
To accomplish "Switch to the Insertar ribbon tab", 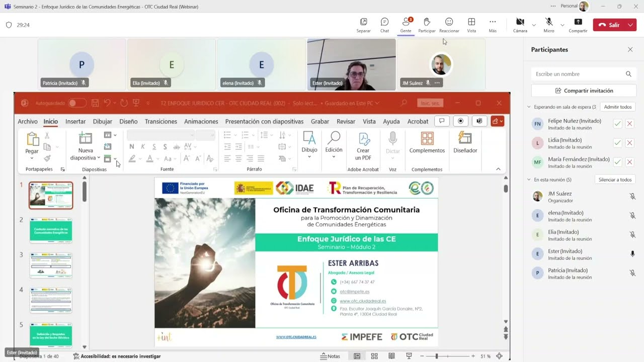I will [x=75, y=121].
